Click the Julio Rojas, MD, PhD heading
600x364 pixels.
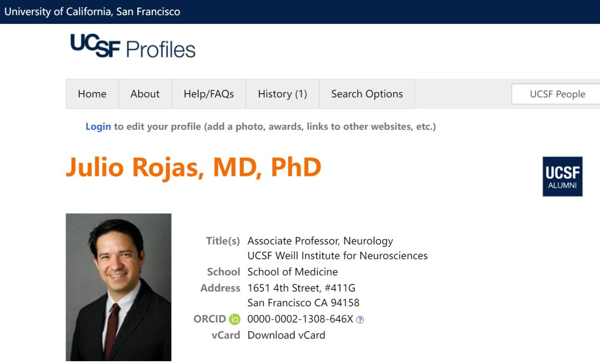[x=193, y=167]
